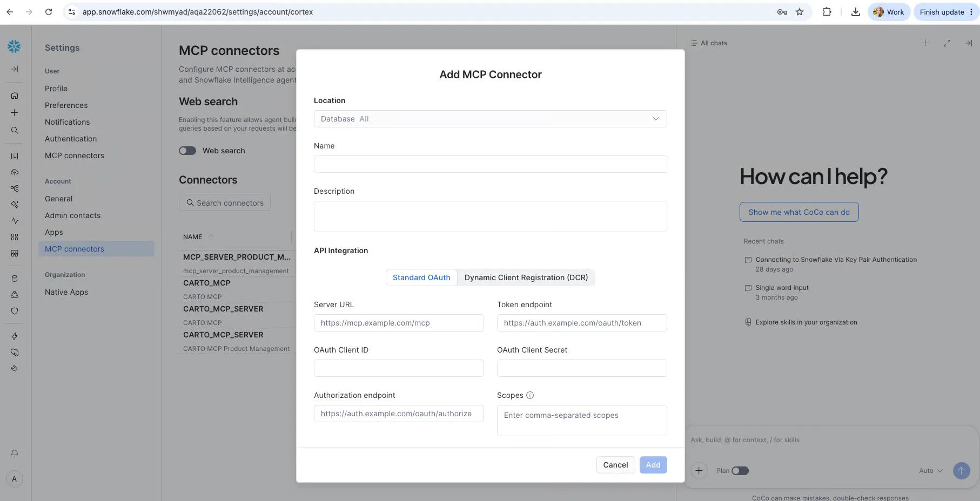Screen dimensions: 980x501
Task: Reload the page
Action: coord(49,12)
